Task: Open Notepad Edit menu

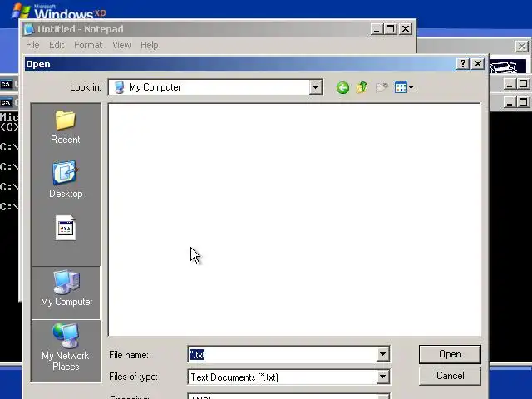Action: pyautogui.click(x=57, y=45)
